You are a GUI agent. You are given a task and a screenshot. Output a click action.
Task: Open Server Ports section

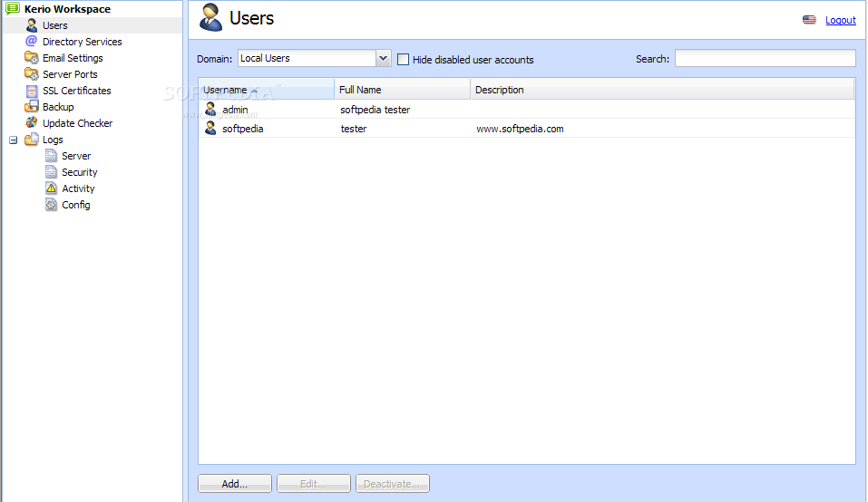click(x=70, y=74)
